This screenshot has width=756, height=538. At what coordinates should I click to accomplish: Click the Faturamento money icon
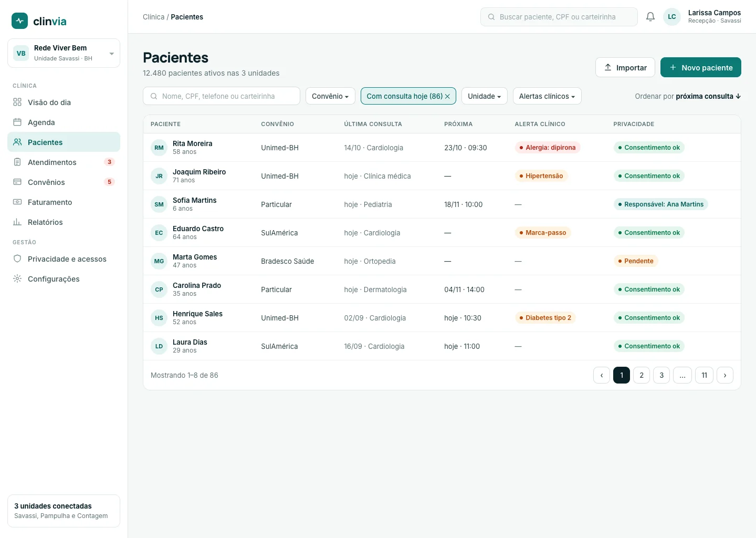click(17, 202)
